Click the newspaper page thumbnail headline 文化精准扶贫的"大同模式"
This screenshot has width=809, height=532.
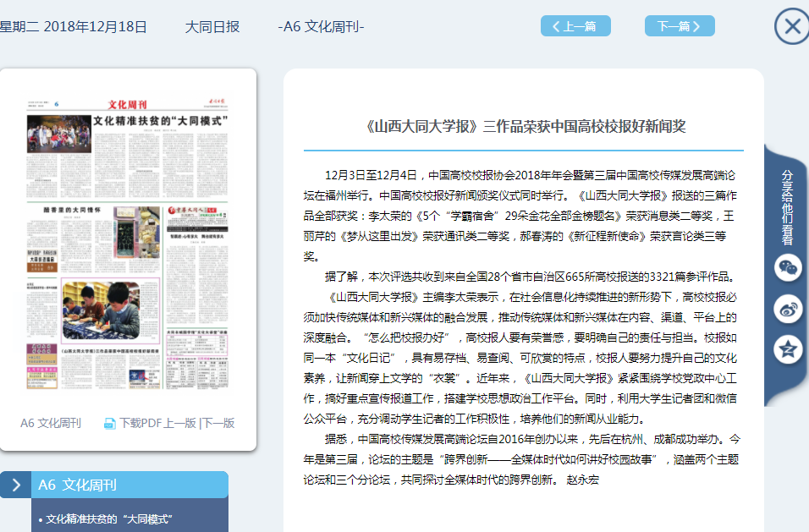(x=161, y=121)
